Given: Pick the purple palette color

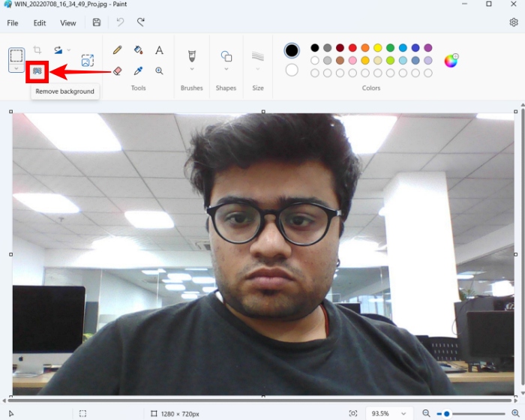Looking at the screenshot, I should (428, 48).
